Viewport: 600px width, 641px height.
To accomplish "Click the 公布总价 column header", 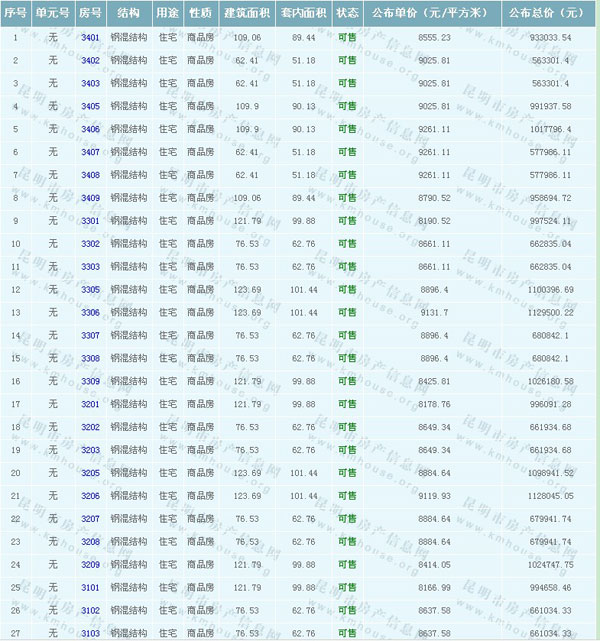I will 545,14.
